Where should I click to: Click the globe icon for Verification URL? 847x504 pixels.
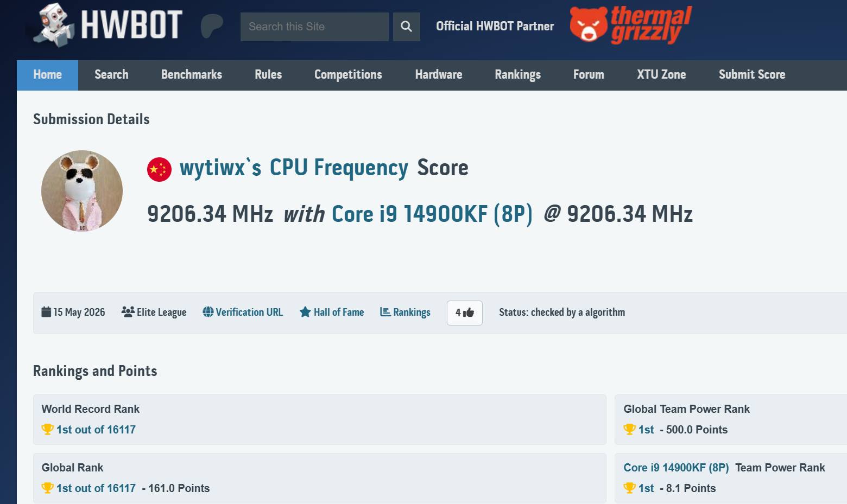coord(208,312)
